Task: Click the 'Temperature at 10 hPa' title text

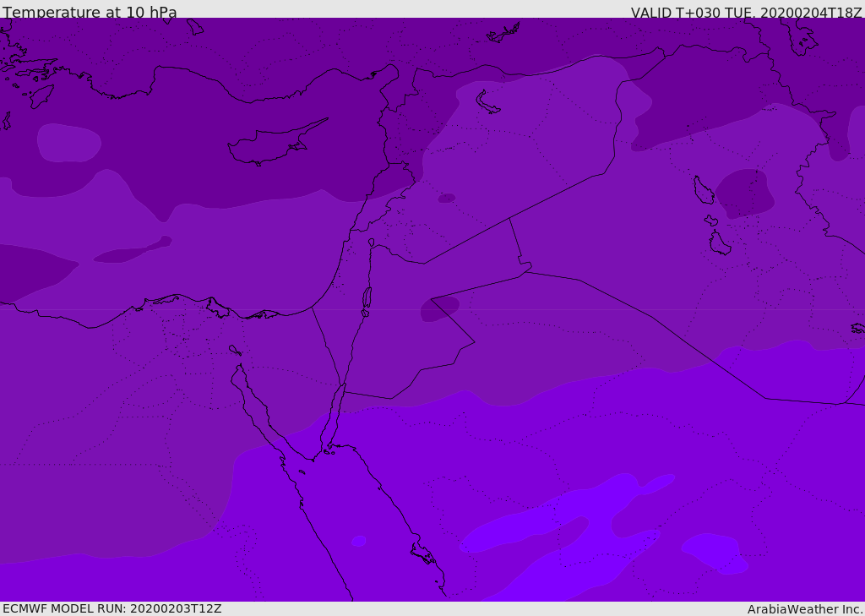Action: click(x=90, y=12)
